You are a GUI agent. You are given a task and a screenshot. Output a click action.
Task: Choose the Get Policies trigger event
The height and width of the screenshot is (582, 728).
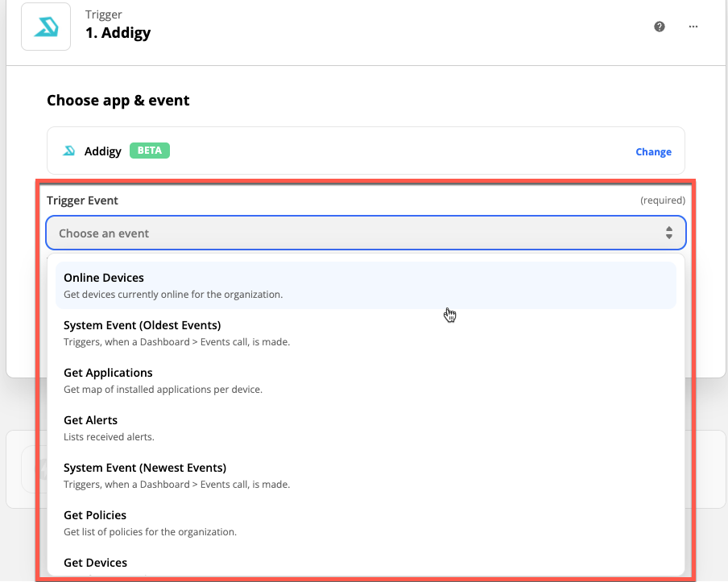[x=366, y=523]
